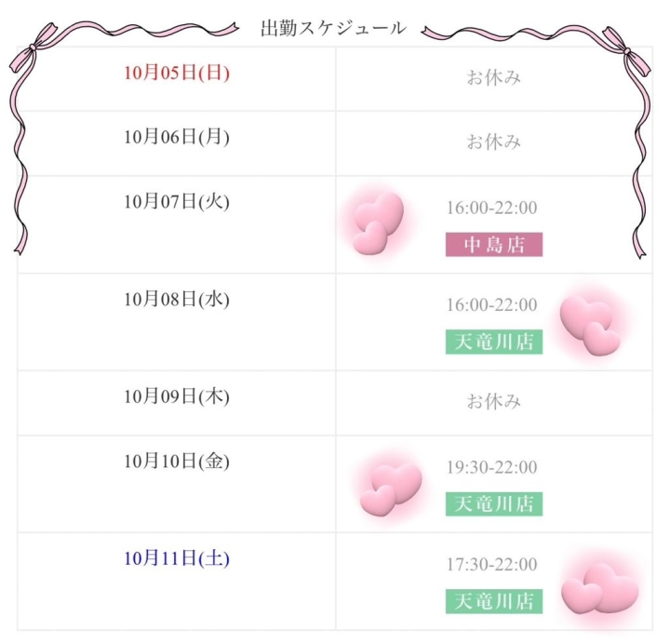Select 天竜川店 badge on October 8

493,342
